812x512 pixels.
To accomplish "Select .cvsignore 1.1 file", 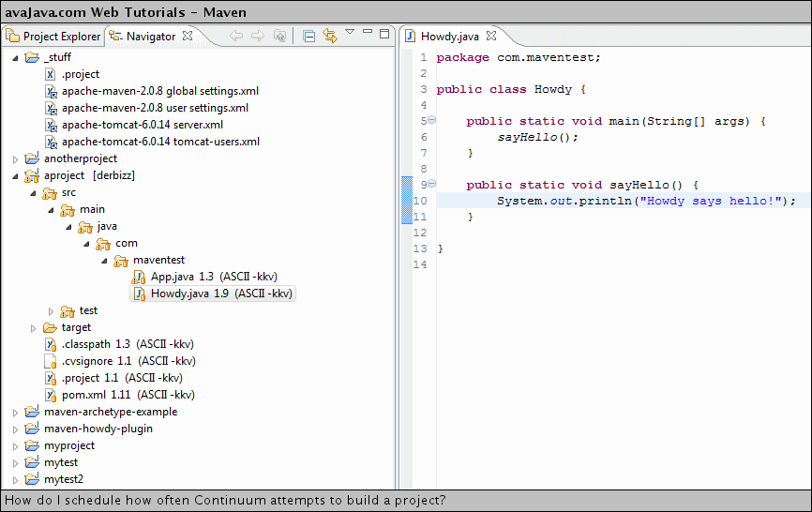I will click(x=128, y=361).
